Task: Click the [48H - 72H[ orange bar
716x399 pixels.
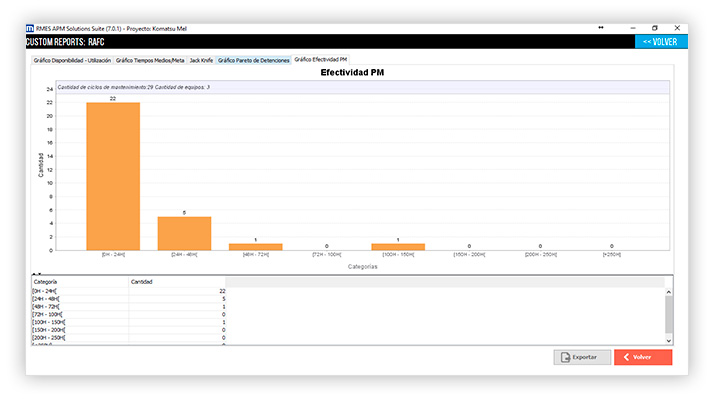Action: pos(256,247)
